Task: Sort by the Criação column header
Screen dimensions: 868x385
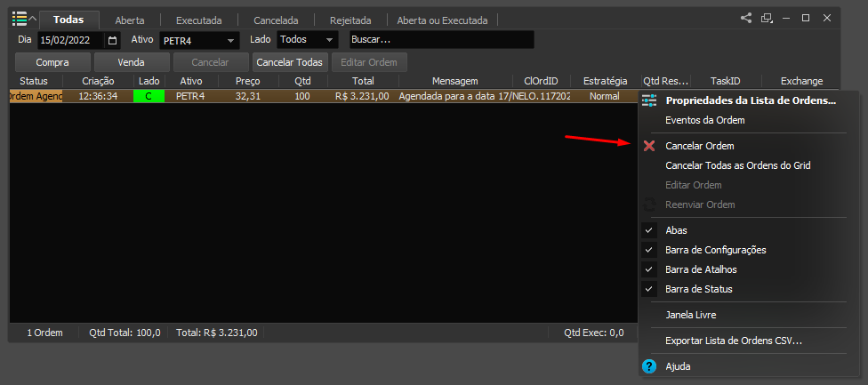Action: 98,81
